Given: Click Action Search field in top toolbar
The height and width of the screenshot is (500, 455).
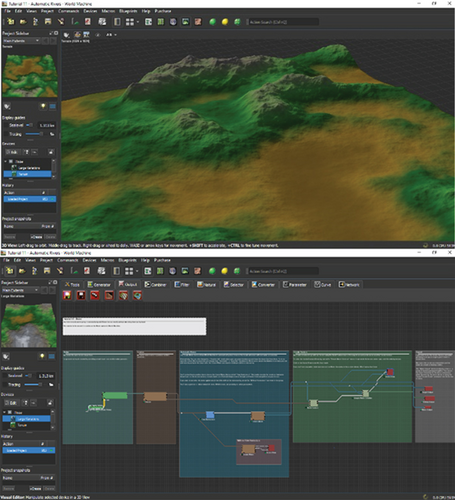Looking at the screenshot, I should 284,22.
